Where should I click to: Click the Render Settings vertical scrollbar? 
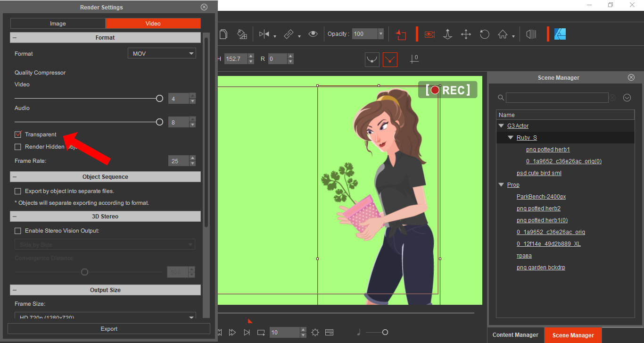coord(206,132)
